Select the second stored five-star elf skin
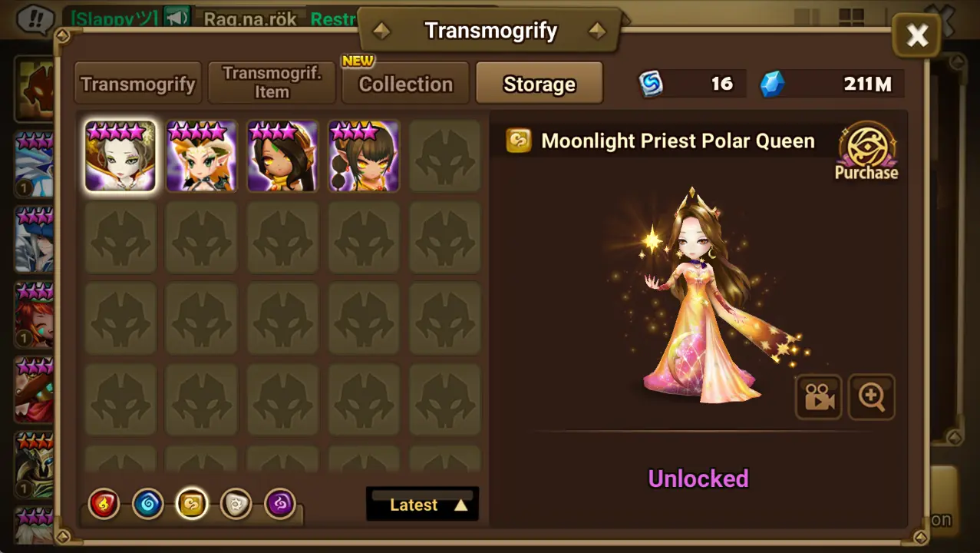This screenshot has width=980, height=553. coord(202,156)
